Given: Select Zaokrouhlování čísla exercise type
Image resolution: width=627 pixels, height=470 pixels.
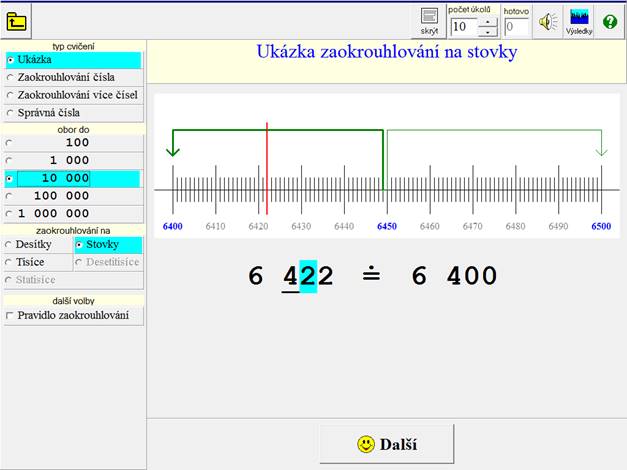Looking at the screenshot, I should (74, 77).
